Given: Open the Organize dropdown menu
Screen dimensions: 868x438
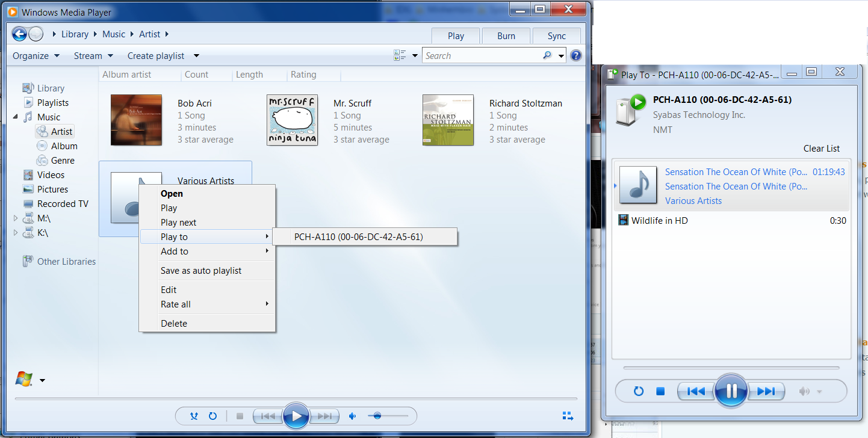Looking at the screenshot, I should coord(36,56).
